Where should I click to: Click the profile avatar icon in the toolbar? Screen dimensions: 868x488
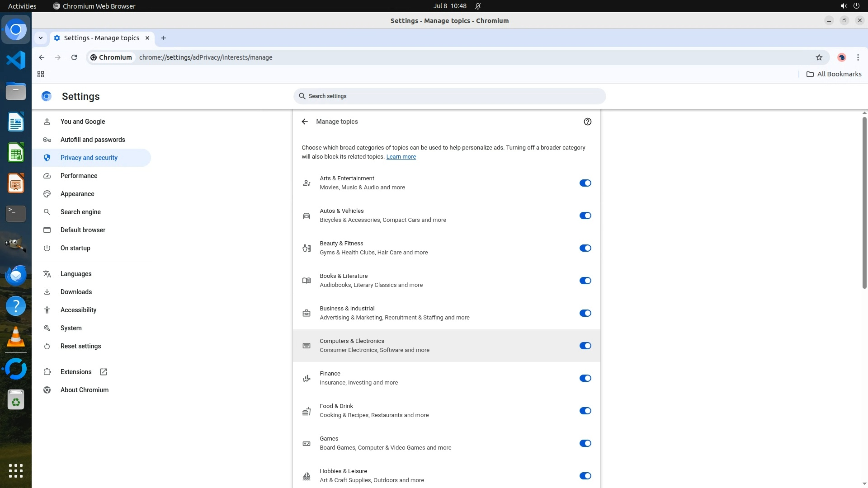tap(841, 57)
